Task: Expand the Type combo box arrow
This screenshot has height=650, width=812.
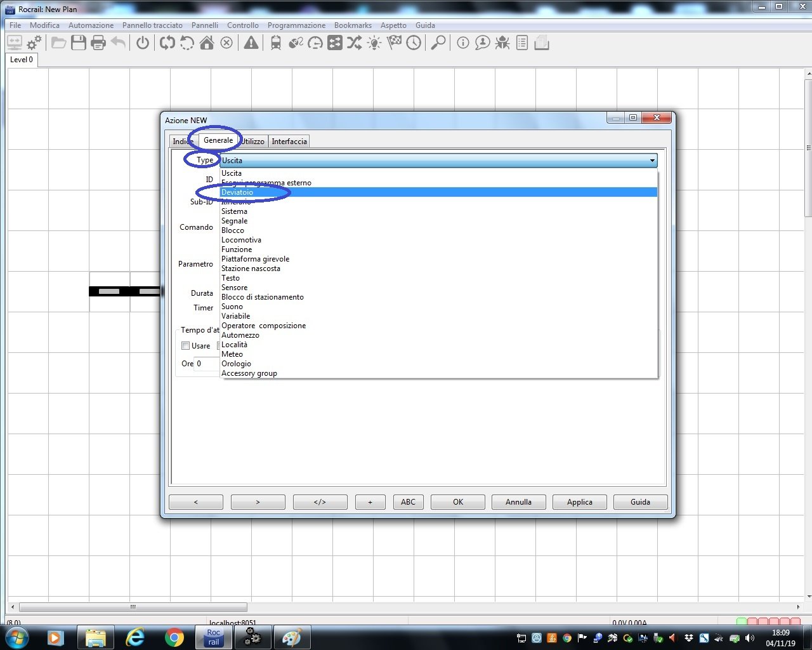Action: (652, 161)
